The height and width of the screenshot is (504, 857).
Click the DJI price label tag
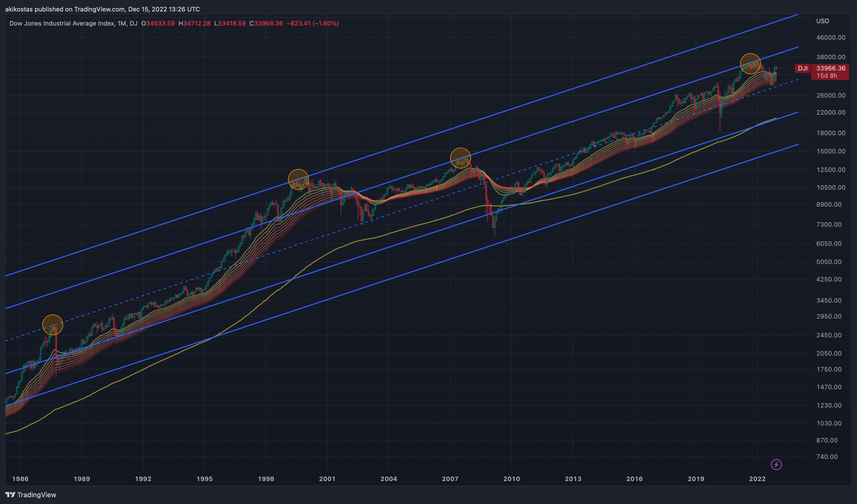[x=802, y=68]
